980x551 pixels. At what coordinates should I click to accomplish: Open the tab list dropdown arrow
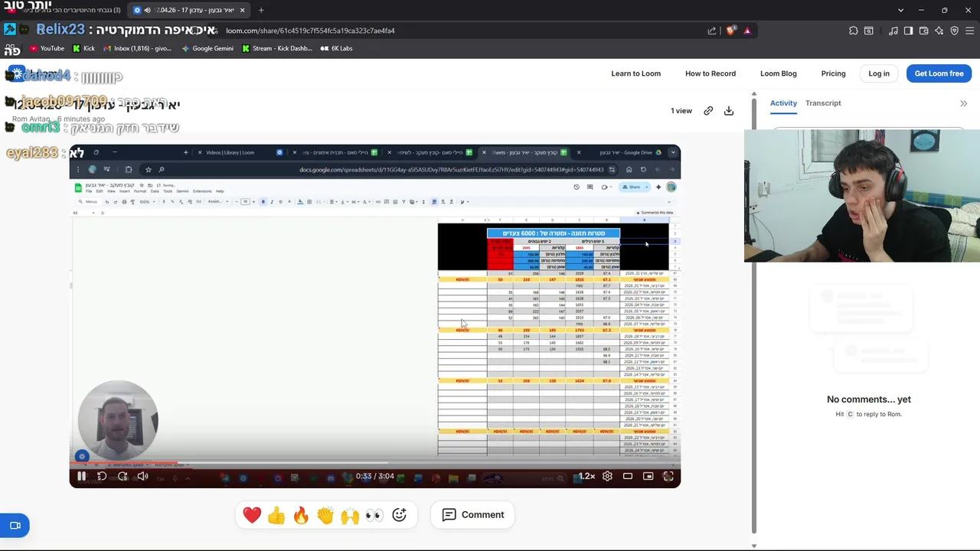(900, 10)
